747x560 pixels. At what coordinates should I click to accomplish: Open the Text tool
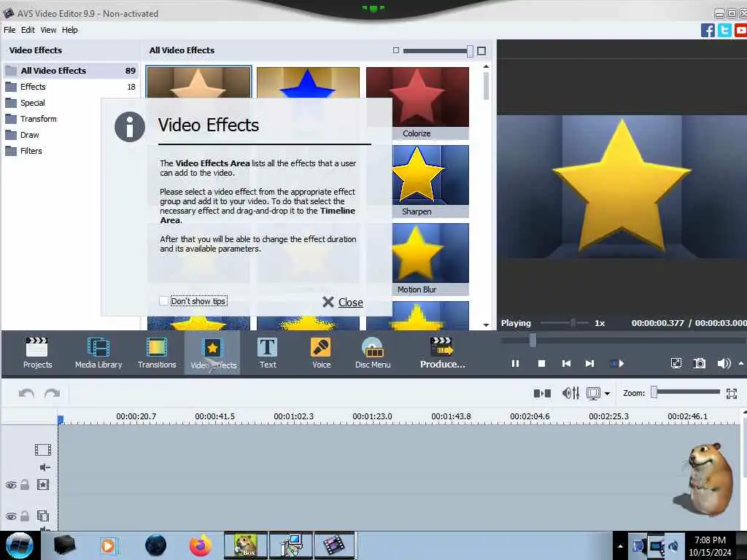pyautogui.click(x=268, y=353)
